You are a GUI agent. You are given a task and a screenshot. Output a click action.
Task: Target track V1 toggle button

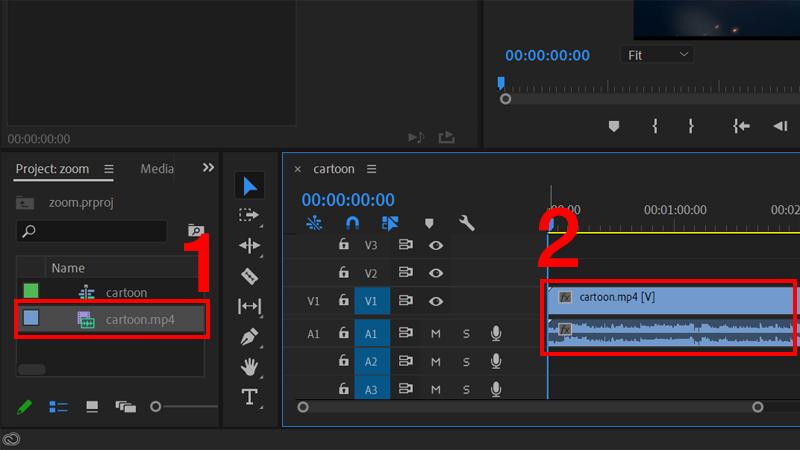click(372, 301)
